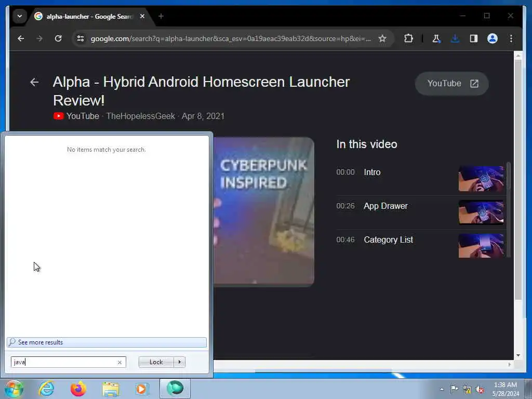The height and width of the screenshot is (399, 532).
Task: Jump to the App Drawer chapter
Action: [x=372, y=206]
